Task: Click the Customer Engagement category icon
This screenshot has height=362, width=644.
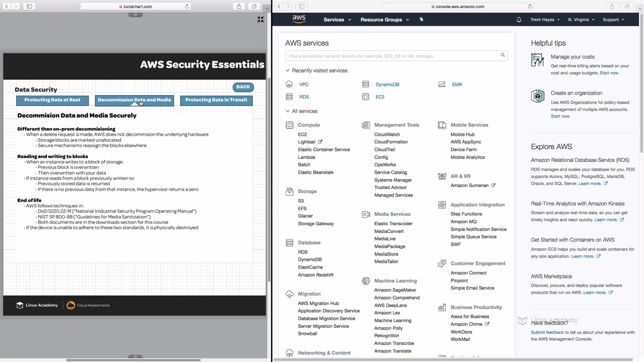Action: coord(442,263)
